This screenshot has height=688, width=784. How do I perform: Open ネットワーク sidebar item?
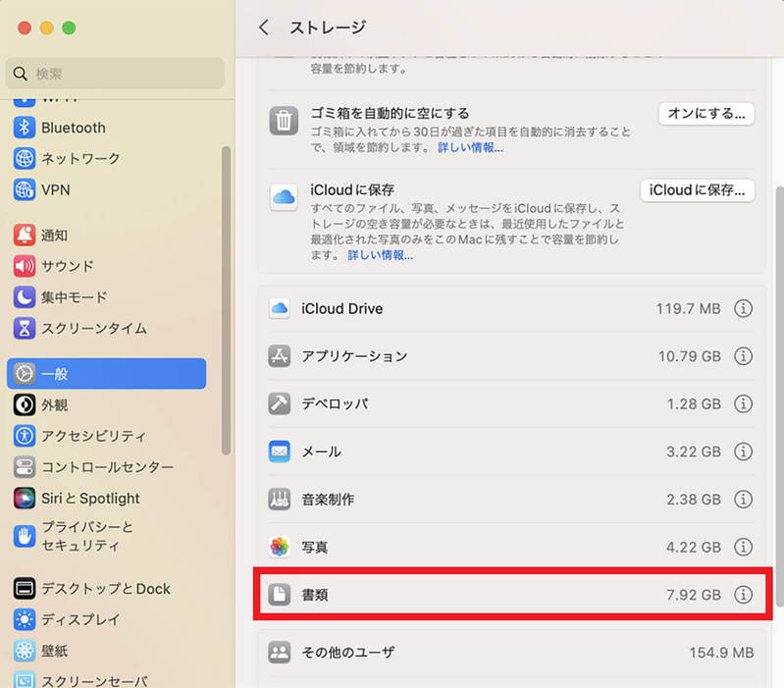pyautogui.click(x=80, y=158)
